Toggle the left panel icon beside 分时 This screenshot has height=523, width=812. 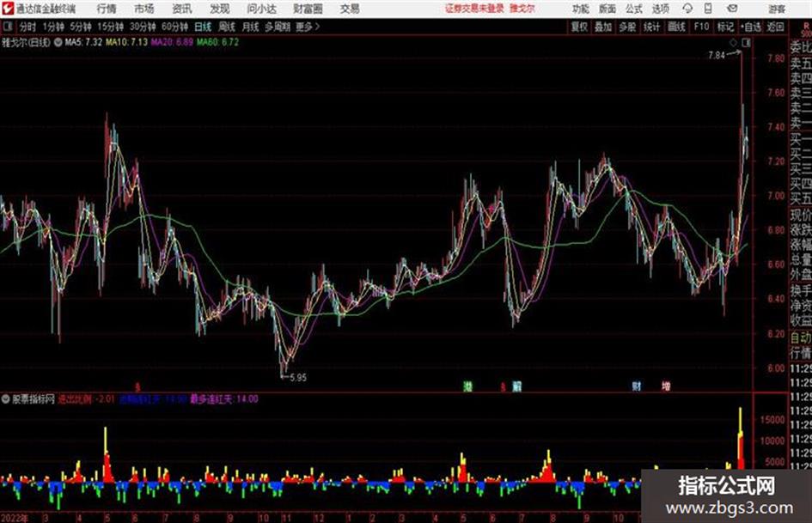coord(7,27)
